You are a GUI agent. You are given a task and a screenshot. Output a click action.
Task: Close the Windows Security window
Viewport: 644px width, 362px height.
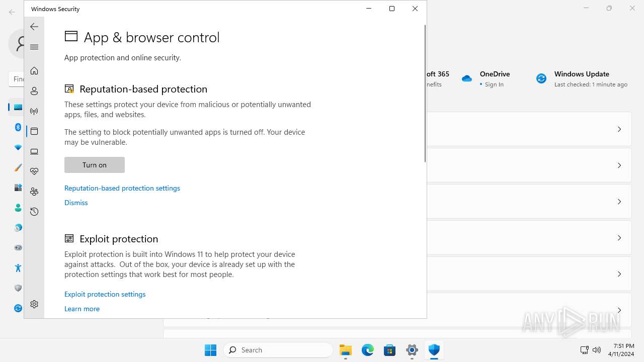(x=415, y=9)
